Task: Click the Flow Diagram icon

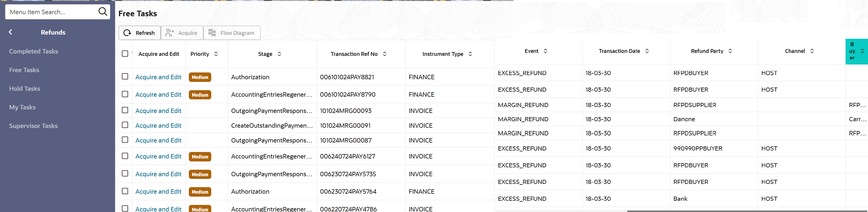Action: pyautogui.click(x=212, y=33)
